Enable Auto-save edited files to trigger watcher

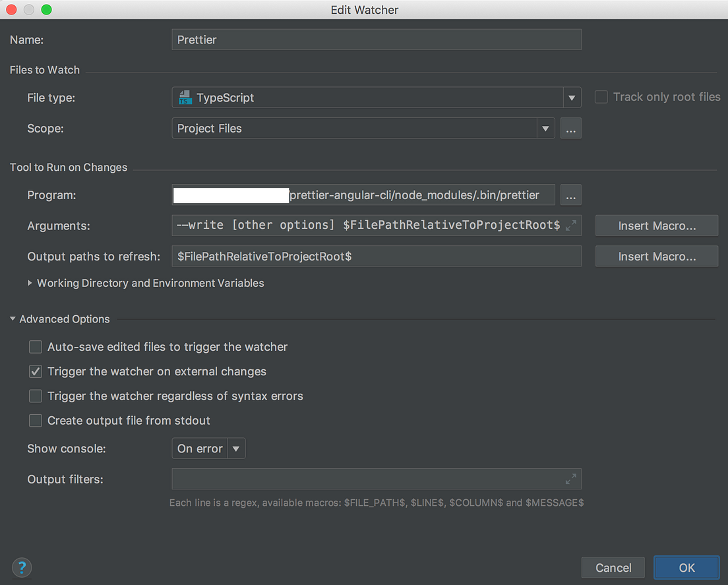tap(36, 346)
